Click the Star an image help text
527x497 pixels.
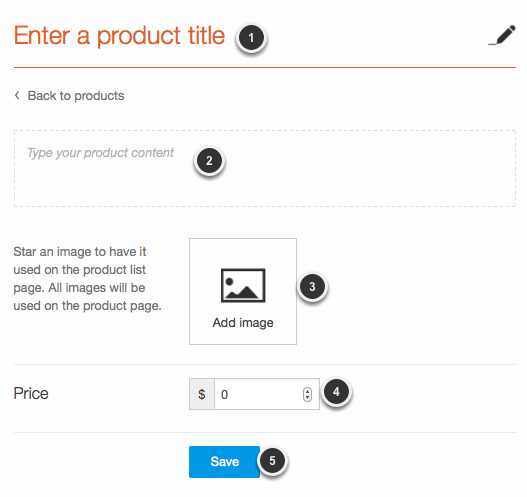[x=87, y=279]
